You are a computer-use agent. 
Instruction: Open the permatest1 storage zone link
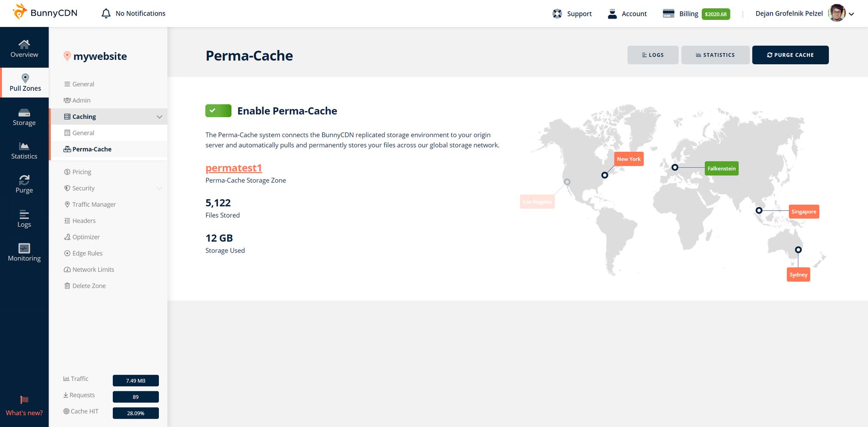(233, 168)
